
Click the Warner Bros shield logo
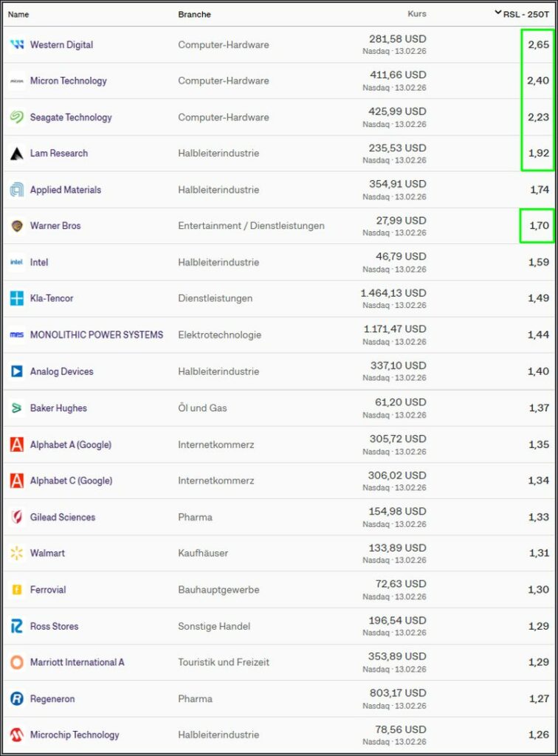coord(17,226)
